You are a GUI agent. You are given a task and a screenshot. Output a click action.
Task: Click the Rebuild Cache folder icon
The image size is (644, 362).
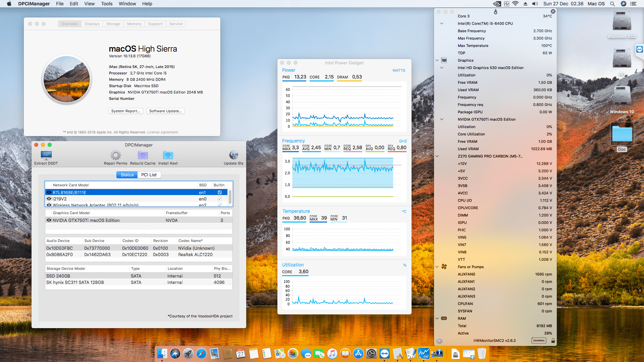(x=143, y=155)
